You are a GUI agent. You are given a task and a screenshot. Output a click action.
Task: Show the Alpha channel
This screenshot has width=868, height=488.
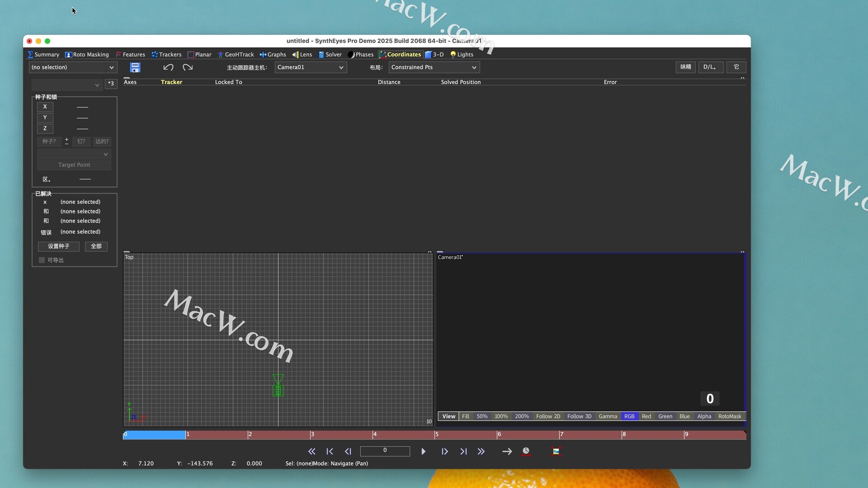coord(704,417)
